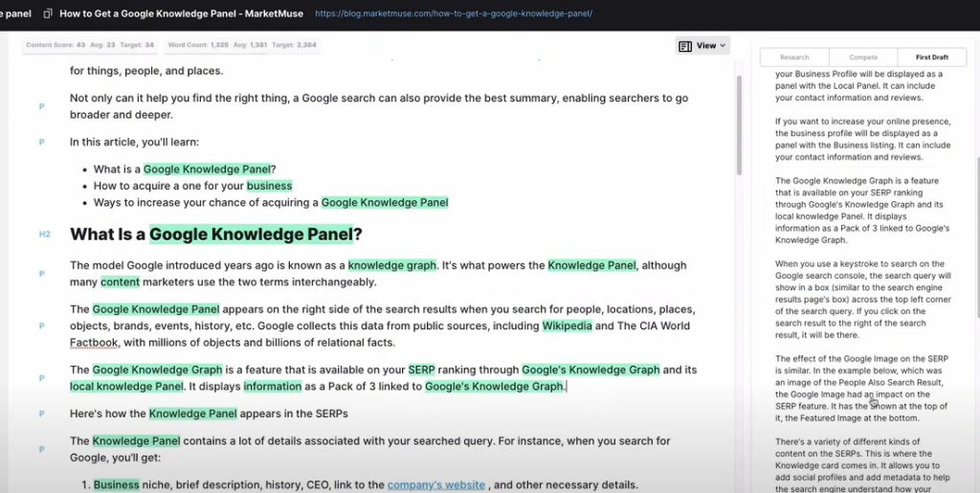This screenshot has height=493, width=980.
Task: Click the P marker beside 'In this article, you'll learn'
Action: (x=41, y=143)
